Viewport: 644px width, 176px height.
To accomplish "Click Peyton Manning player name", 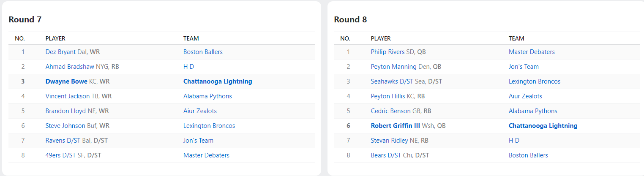I will coord(393,67).
